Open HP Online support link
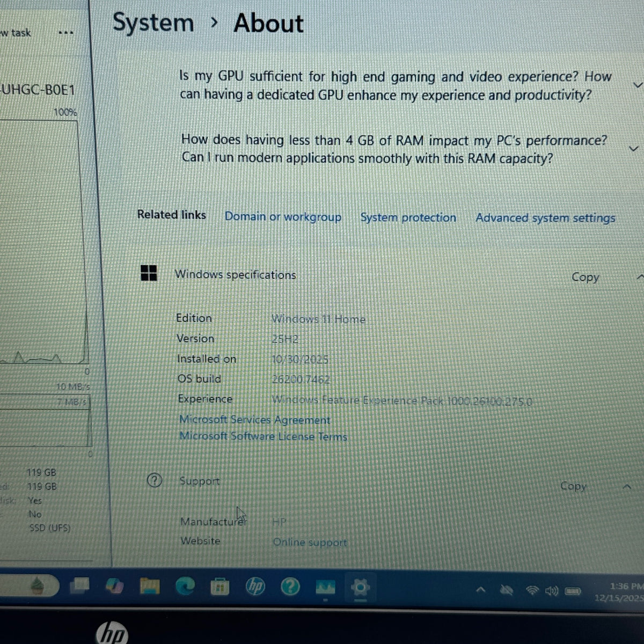The height and width of the screenshot is (644, 644). point(310,542)
